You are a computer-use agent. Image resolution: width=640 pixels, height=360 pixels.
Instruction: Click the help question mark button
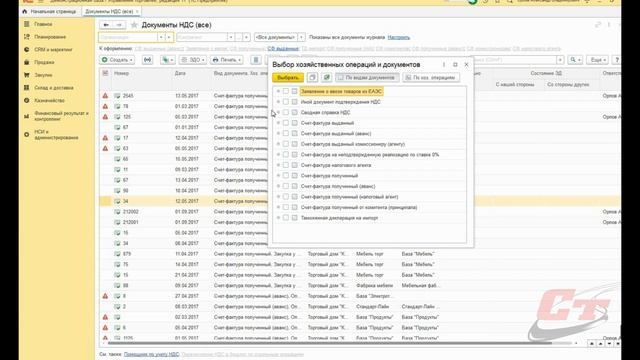coord(617,60)
